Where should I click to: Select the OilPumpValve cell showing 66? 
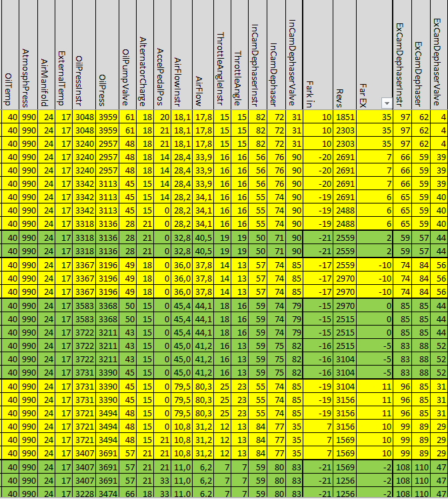[x=129, y=493]
